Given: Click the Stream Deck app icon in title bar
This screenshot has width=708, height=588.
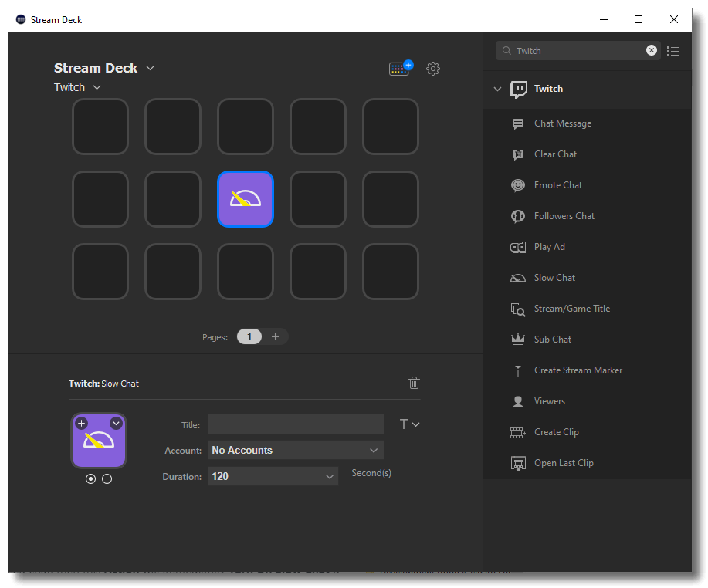Looking at the screenshot, I should point(21,19).
